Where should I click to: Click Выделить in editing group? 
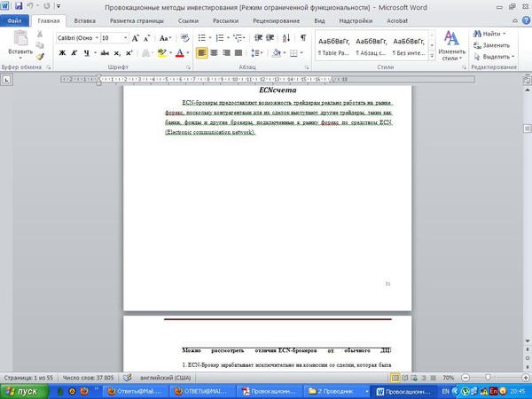click(494, 57)
